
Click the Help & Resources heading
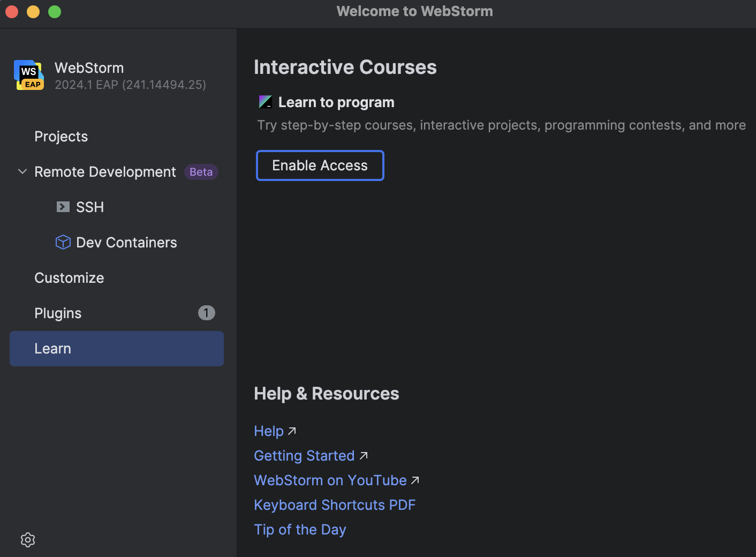[x=327, y=394]
